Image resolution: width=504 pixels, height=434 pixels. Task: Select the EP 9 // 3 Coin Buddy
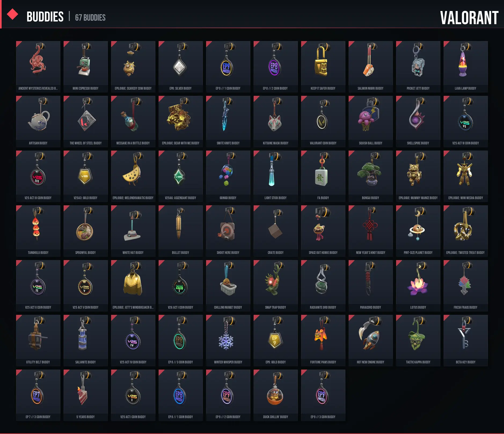[323, 395]
